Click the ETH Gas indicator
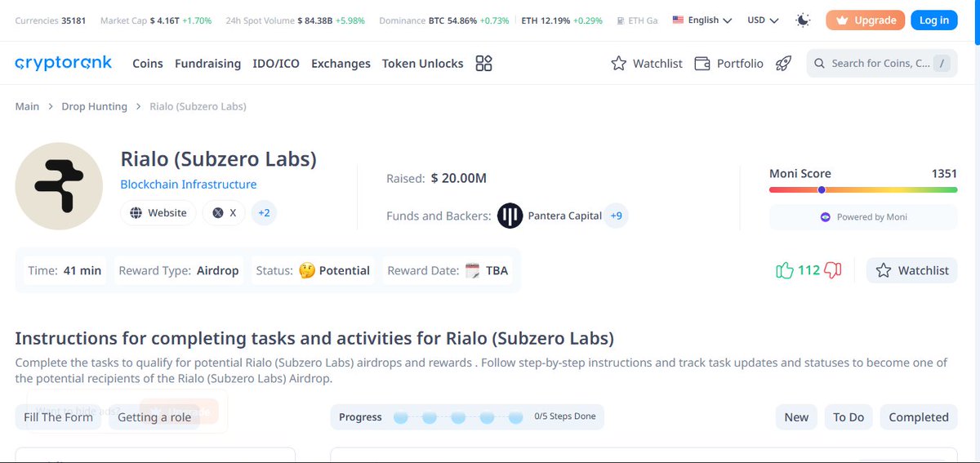Image resolution: width=980 pixels, height=463 pixels. tap(637, 20)
